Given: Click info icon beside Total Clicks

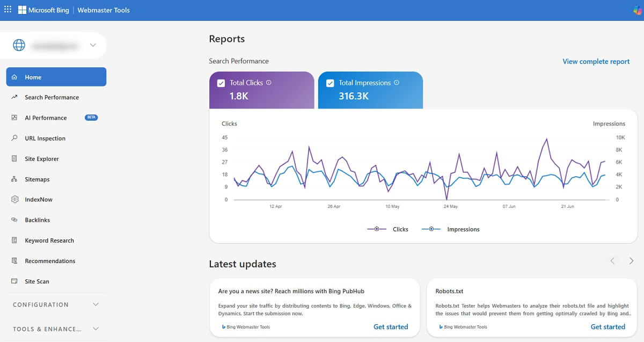Looking at the screenshot, I should 269,83.
